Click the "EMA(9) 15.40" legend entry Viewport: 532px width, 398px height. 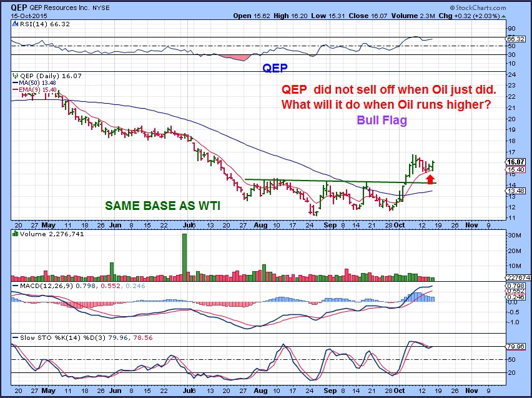pyautogui.click(x=34, y=89)
